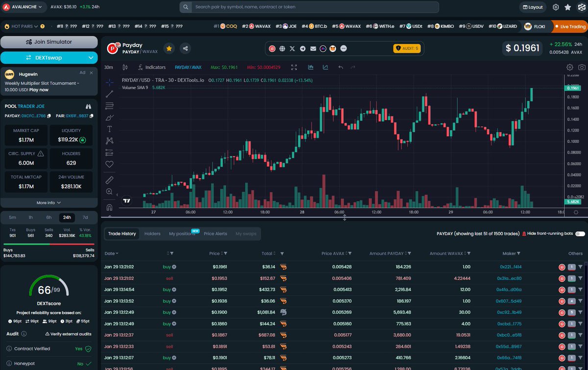Select the chart zoom-in tool
The width and height of the screenshot is (588, 370).
coord(109,192)
